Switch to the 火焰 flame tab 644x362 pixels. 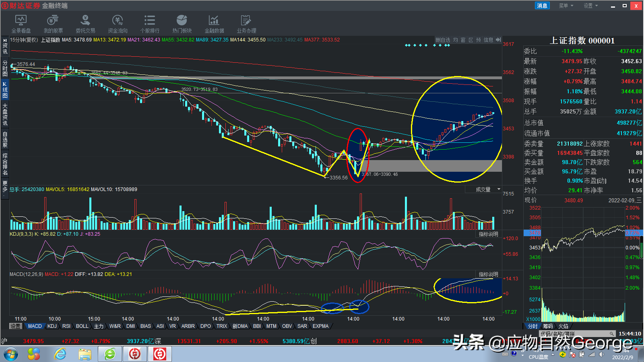pos(563,326)
